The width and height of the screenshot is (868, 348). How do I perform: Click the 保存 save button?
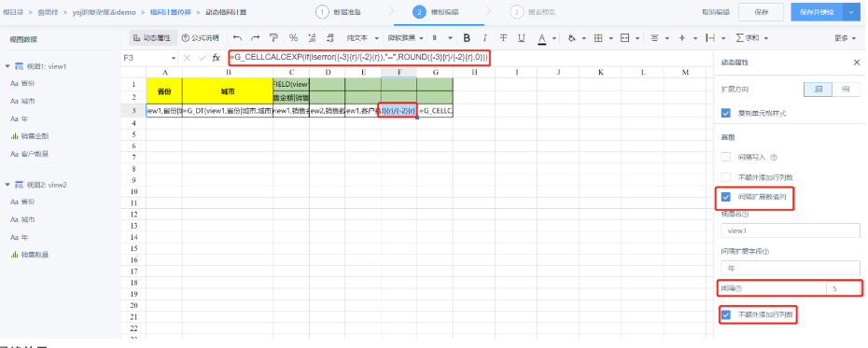pos(762,11)
